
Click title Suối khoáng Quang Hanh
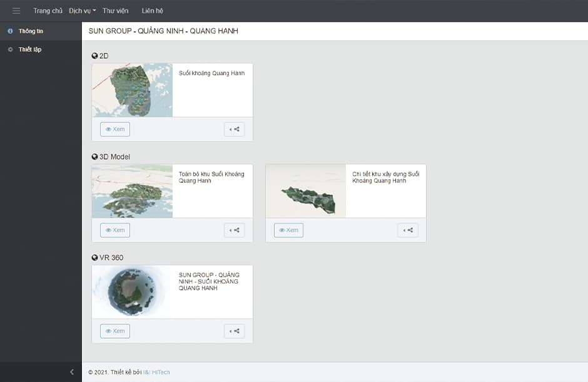[x=211, y=73]
